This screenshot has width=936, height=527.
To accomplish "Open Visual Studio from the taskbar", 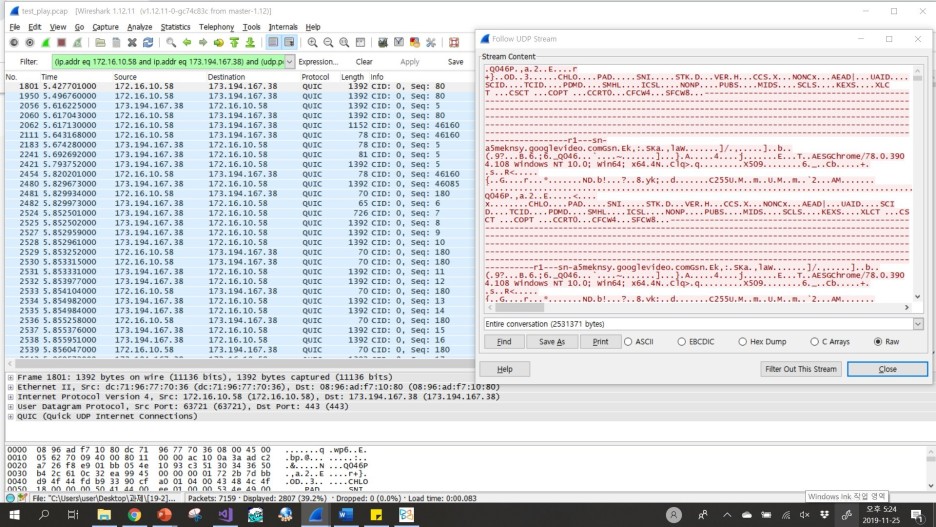I will (x=225, y=515).
